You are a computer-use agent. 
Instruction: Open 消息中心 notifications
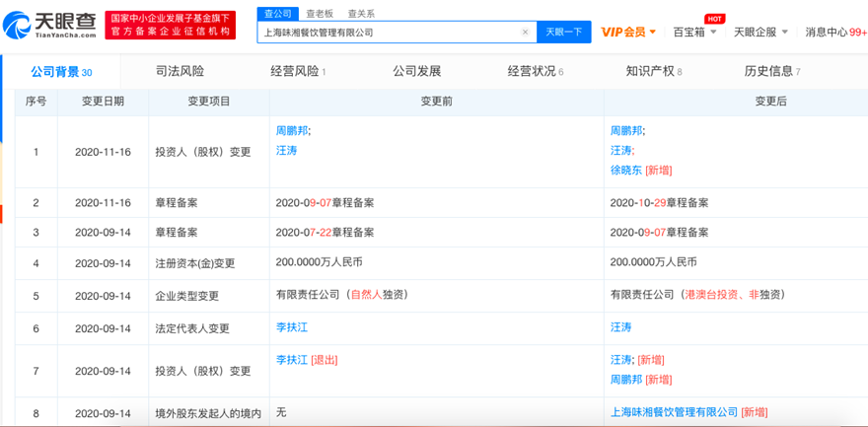pos(833,33)
